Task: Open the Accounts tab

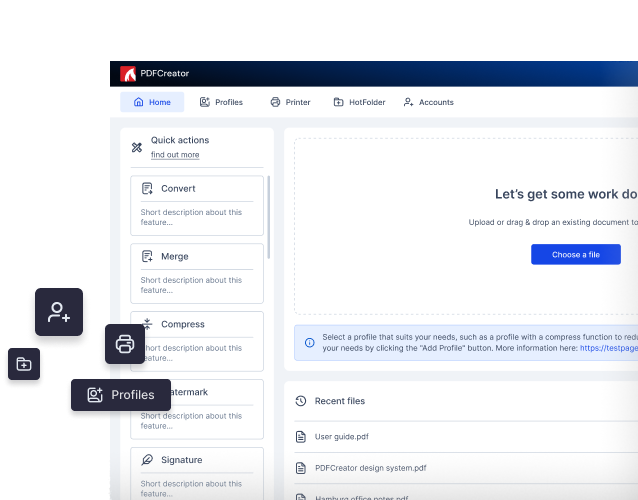Action: (428, 102)
